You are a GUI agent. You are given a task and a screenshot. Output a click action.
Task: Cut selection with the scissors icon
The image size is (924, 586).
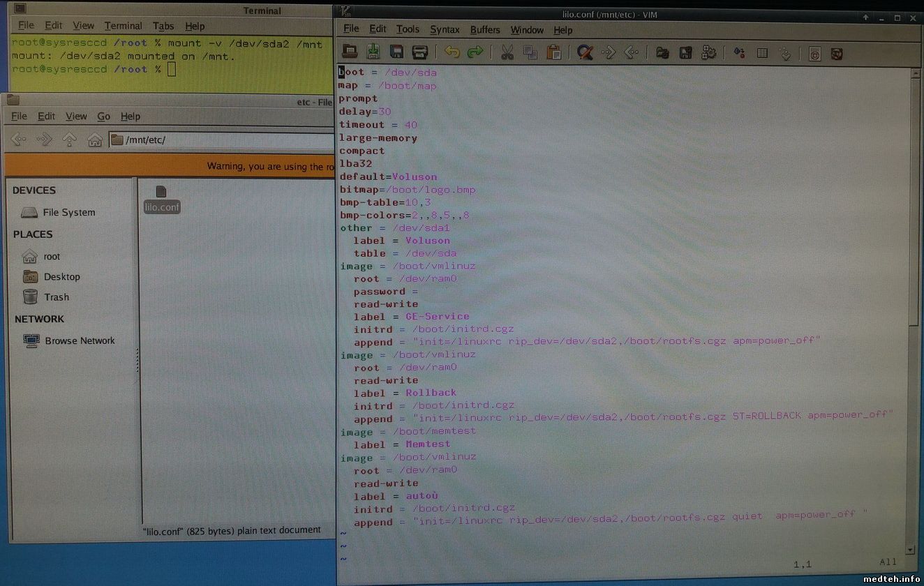[507, 52]
